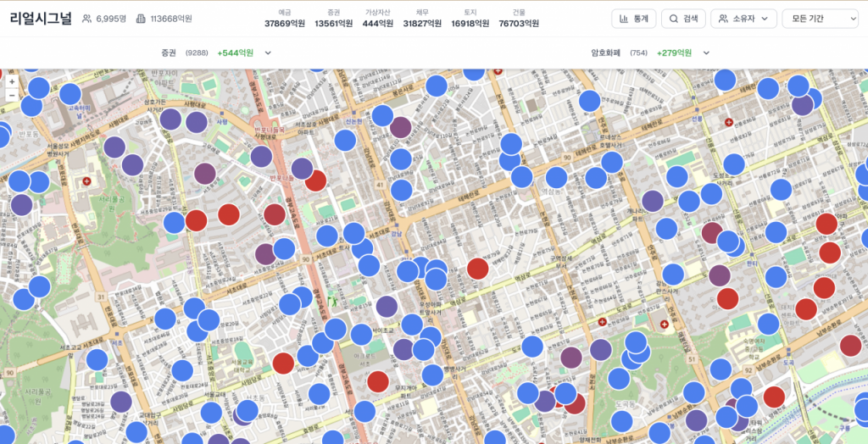Expand the 암호화폐 +279억원 chevron

click(706, 53)
